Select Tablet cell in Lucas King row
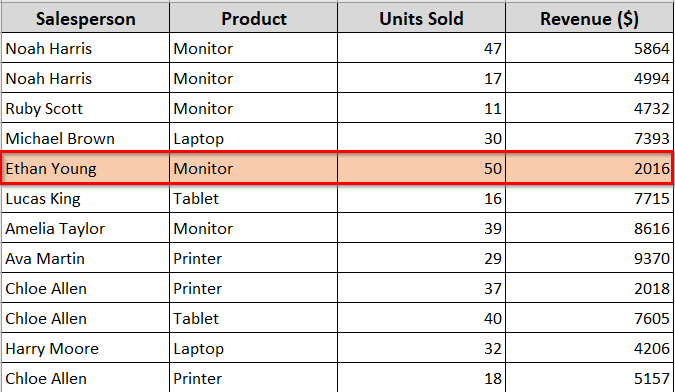675x392 pixels. [x=254, y=198]
